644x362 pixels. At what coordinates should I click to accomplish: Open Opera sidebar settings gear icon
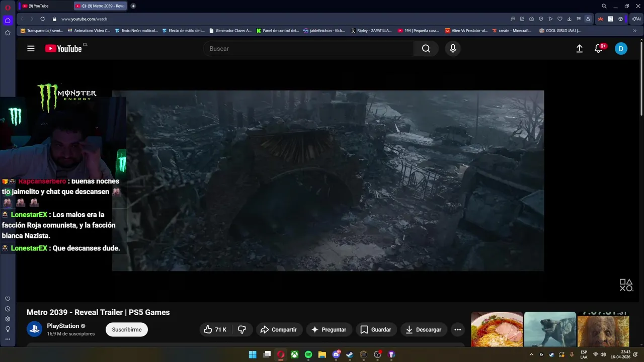click(x=8, y=319)
